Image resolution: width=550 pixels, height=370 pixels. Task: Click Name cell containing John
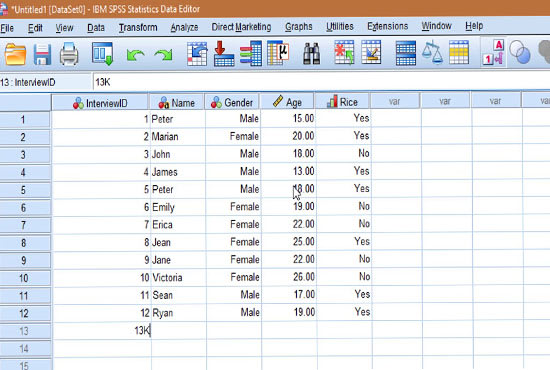[178, 154]
